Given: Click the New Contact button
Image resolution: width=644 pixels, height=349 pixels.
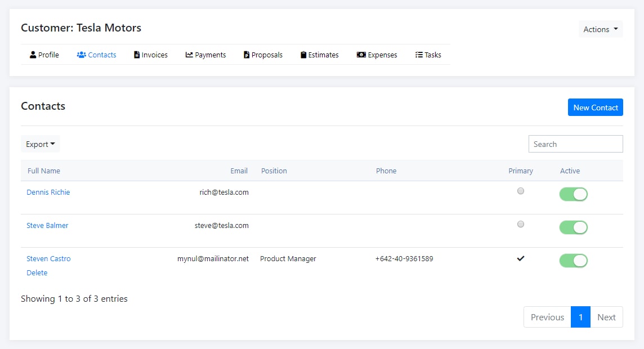Looking at the screenshot, I should (596, 107).
